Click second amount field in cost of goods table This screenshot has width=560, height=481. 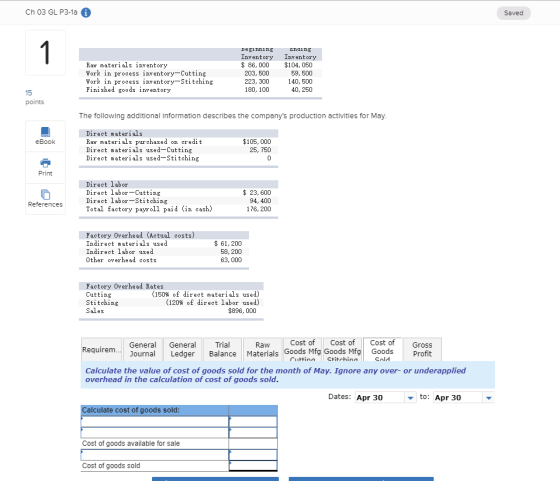[x=253, y=433]
